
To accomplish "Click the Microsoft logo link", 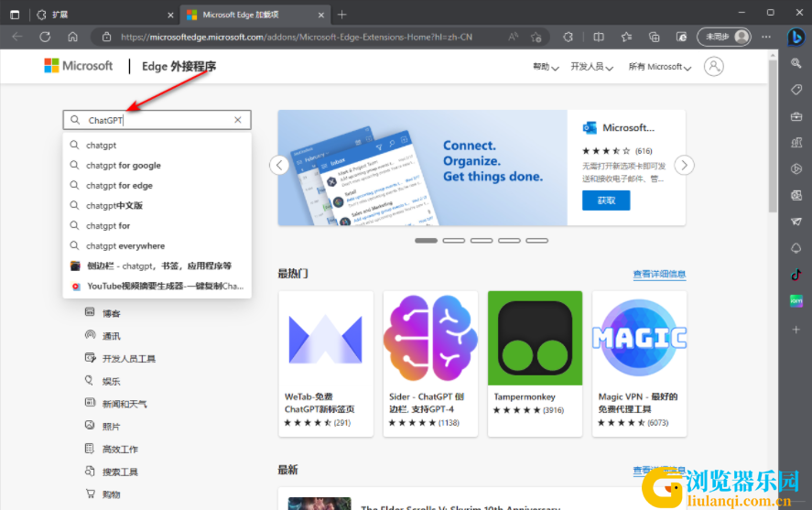I will (78, 66).
